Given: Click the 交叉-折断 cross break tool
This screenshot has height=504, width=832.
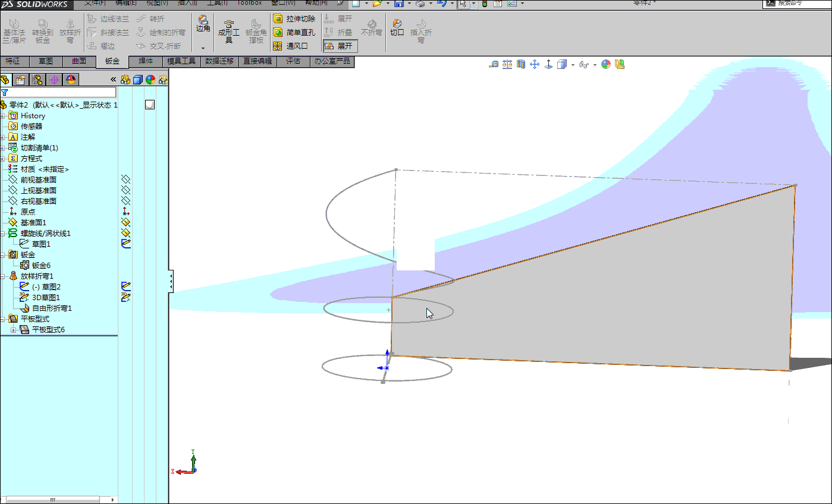Looking at the screenshot, I should point(158,46).
